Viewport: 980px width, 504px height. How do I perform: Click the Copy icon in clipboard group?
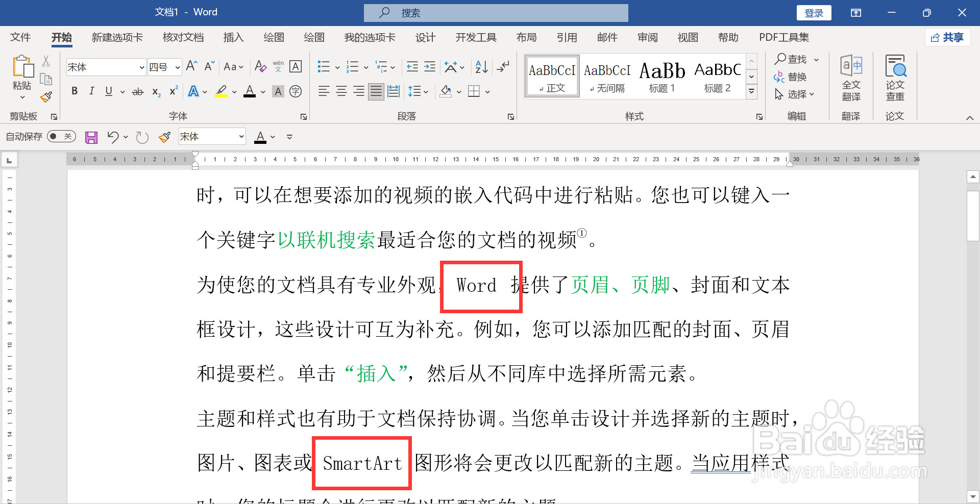[46, 79]
